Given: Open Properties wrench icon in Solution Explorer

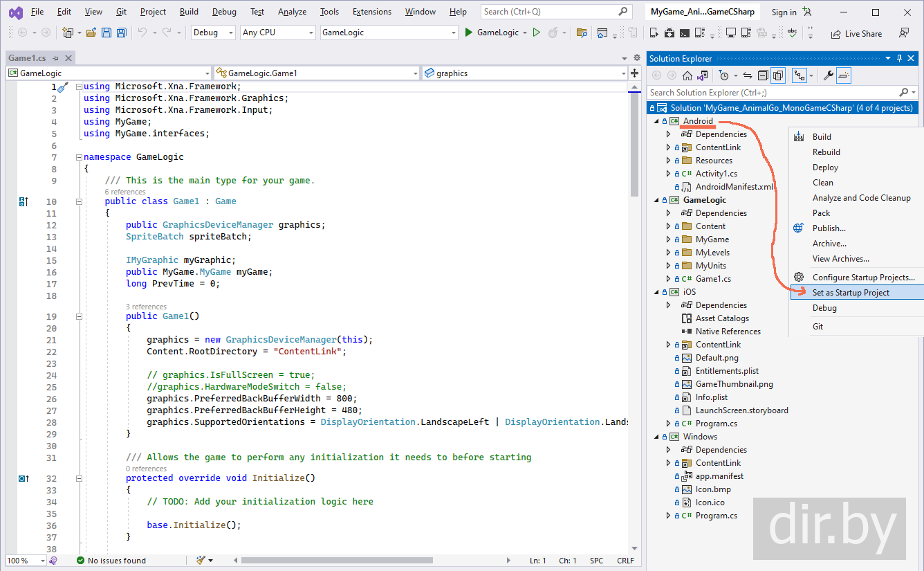Looking at the screenshot, I should (x=828, y=75).
